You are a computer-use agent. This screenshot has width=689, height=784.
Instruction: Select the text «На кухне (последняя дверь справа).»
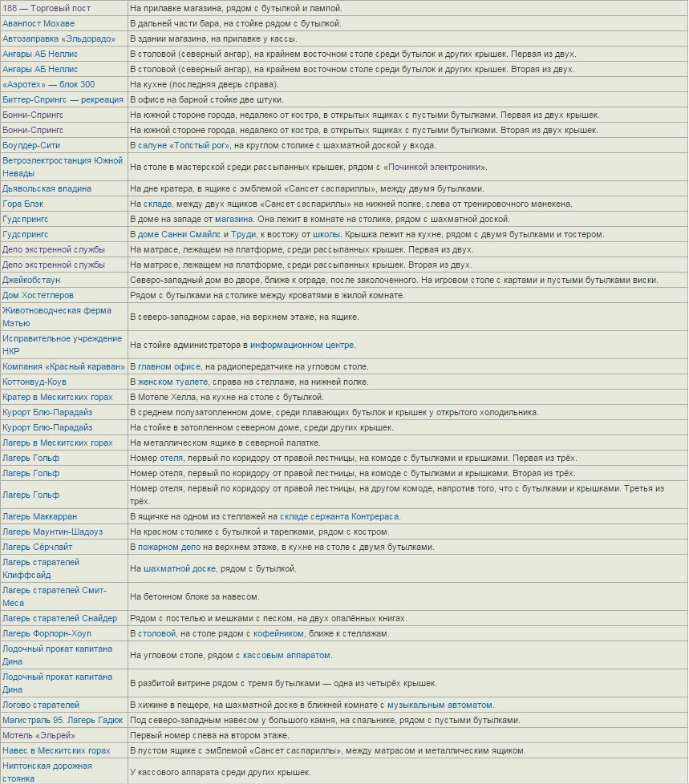click(x=205, y=84)
